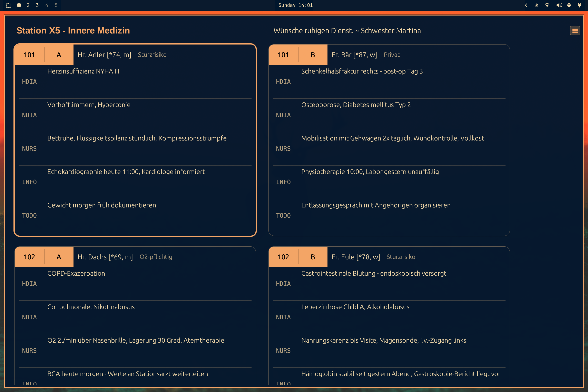Image resolution: width=588 pixels, height=392 pixels.
Task: Click Physiotherapie 10:00 info entry
Action: tap(370, 172)
